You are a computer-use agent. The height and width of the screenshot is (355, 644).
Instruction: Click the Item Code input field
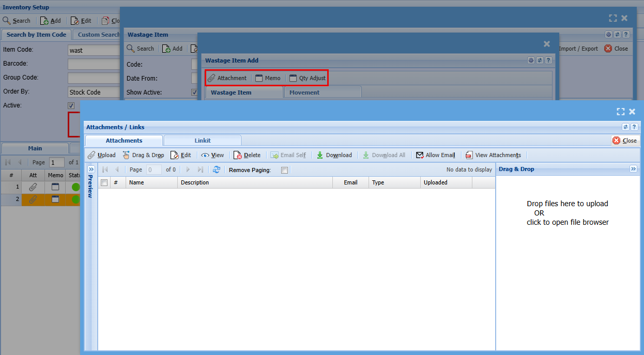(94, 50)
